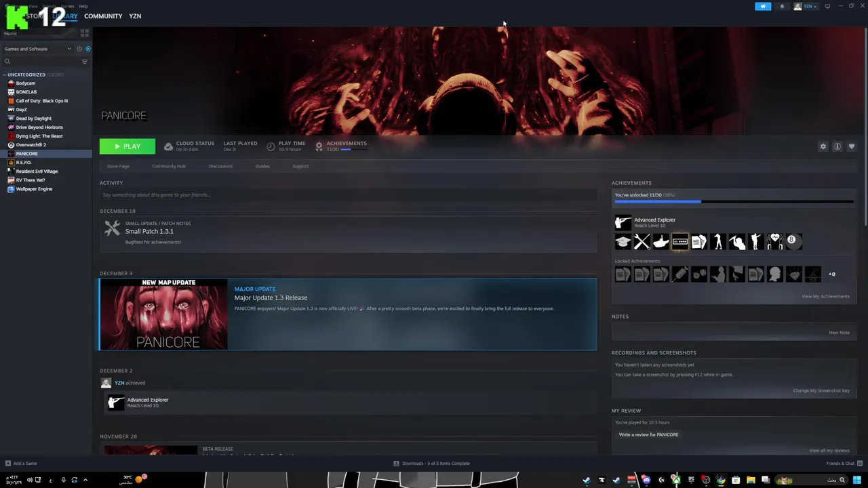This screenshot has width=868, height=488.
Task: Open PANICORE game settings gear
Action: tap(823, 146)
